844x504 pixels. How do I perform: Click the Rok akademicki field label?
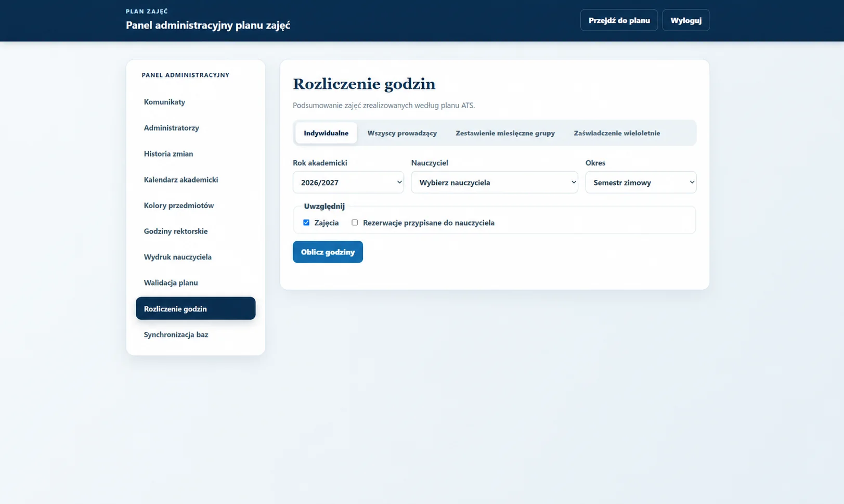click(x=320, y=163)
